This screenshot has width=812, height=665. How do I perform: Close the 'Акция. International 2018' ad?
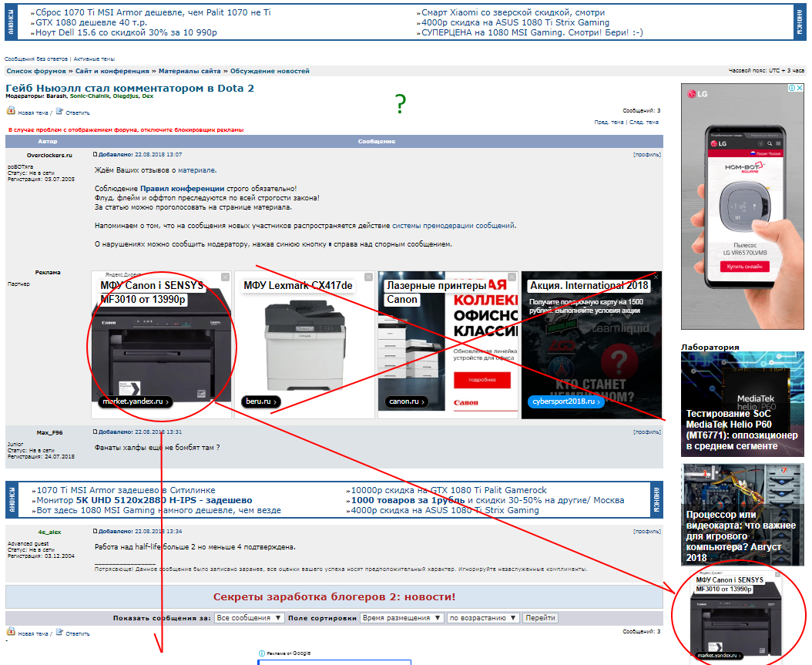tap(656, 277)
